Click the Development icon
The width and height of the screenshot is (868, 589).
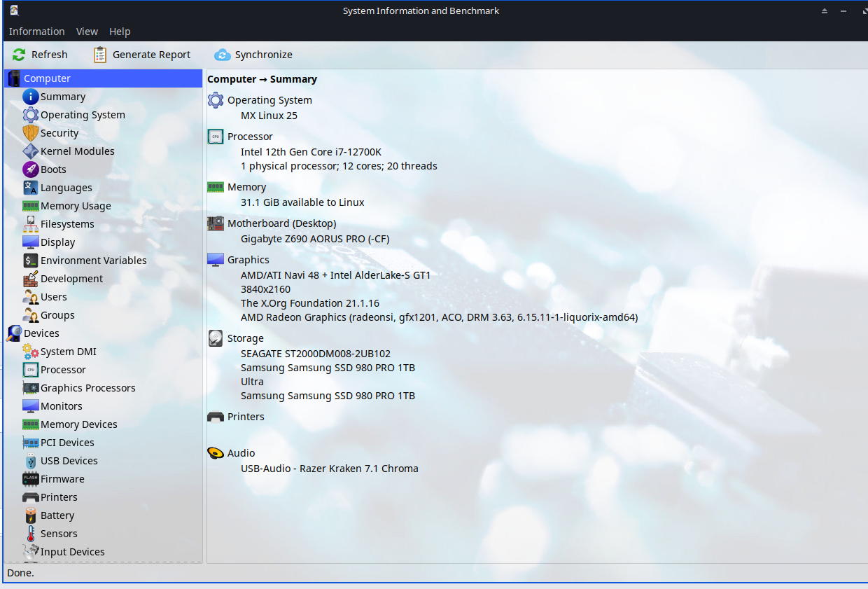click(x=30, y=279)
